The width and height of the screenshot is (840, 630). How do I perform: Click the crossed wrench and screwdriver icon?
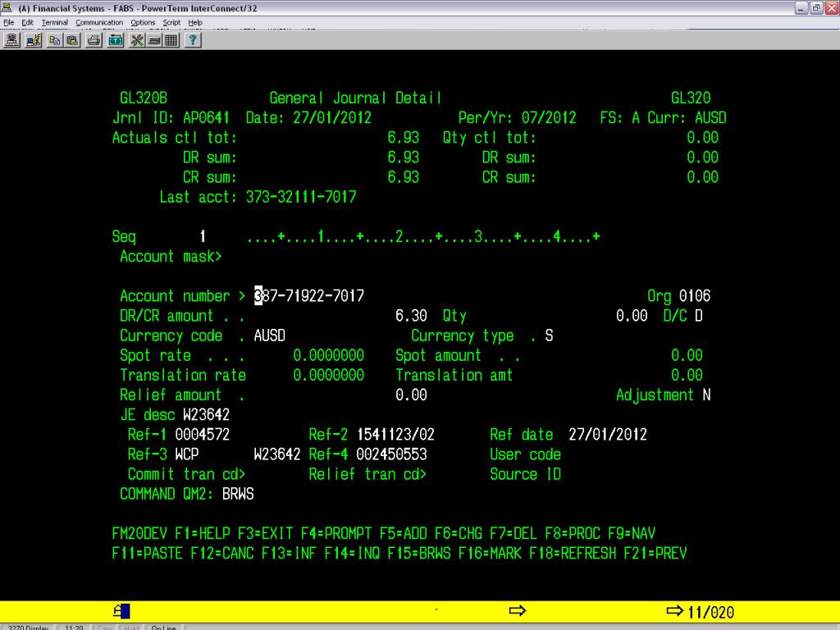[137, 40]
